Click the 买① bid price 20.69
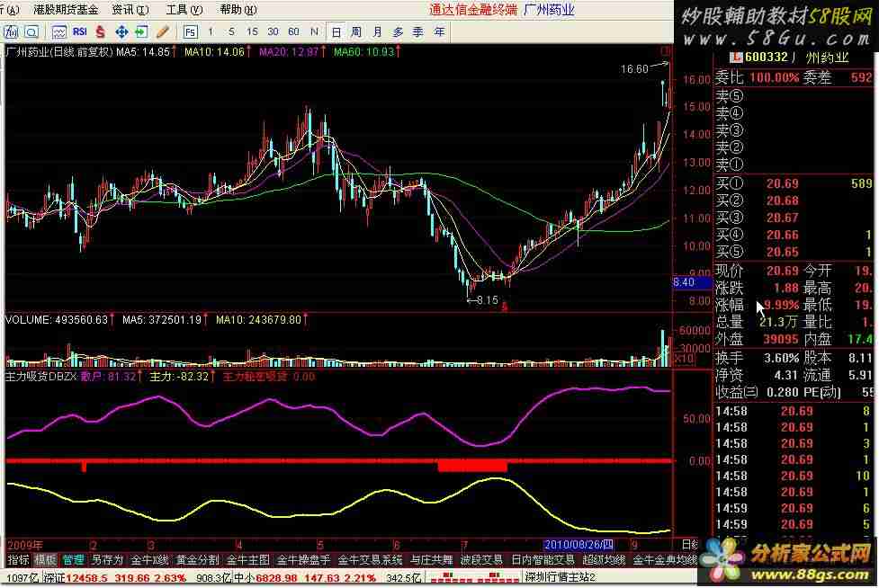 click(x=782, y=183)
